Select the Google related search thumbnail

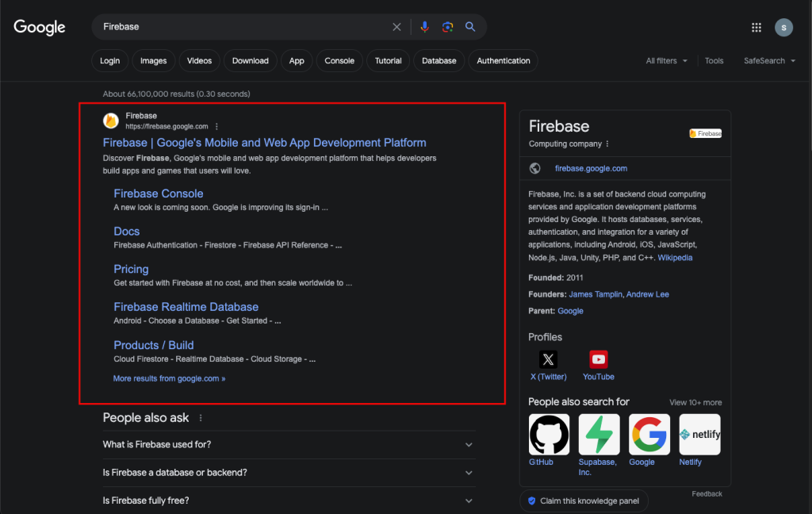649,434
